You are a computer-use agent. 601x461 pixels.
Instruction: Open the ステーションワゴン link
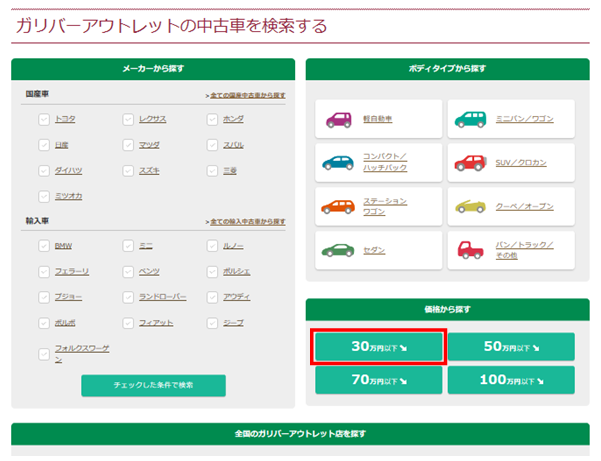pyautogui.click(x=385, y=207)
